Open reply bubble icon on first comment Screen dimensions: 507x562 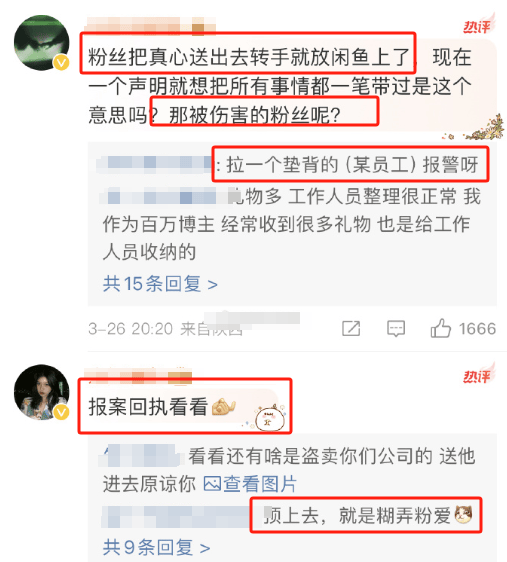pyautogui.click(x=396, y=329)
